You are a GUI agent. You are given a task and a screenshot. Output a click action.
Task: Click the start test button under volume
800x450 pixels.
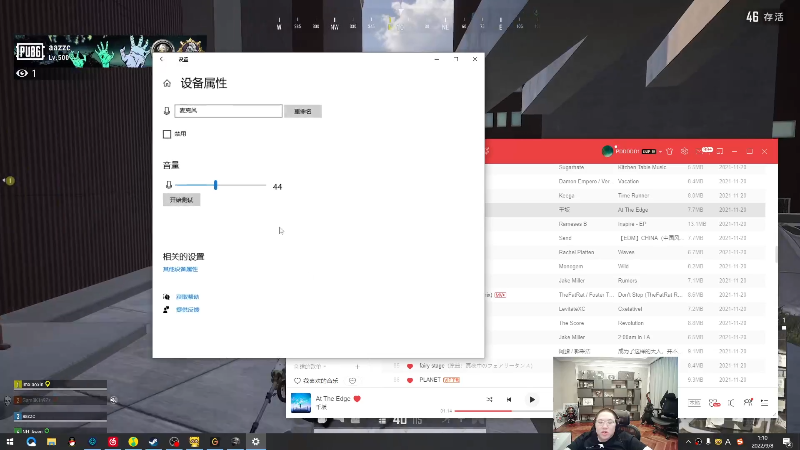(x=181, y=200)
